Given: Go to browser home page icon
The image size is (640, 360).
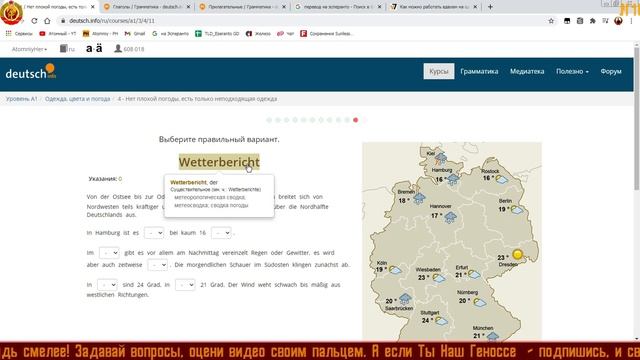Looking at the screenshot, I should tap(47, 21).
